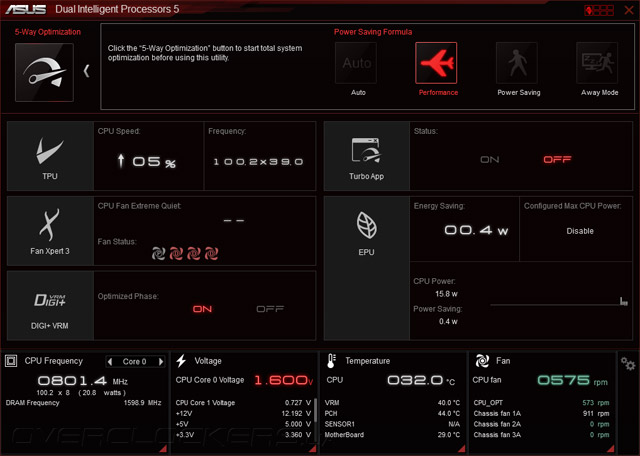640x456 pixels.
Task: Turn Turbo App status OFF
Action: pos(557,160)
